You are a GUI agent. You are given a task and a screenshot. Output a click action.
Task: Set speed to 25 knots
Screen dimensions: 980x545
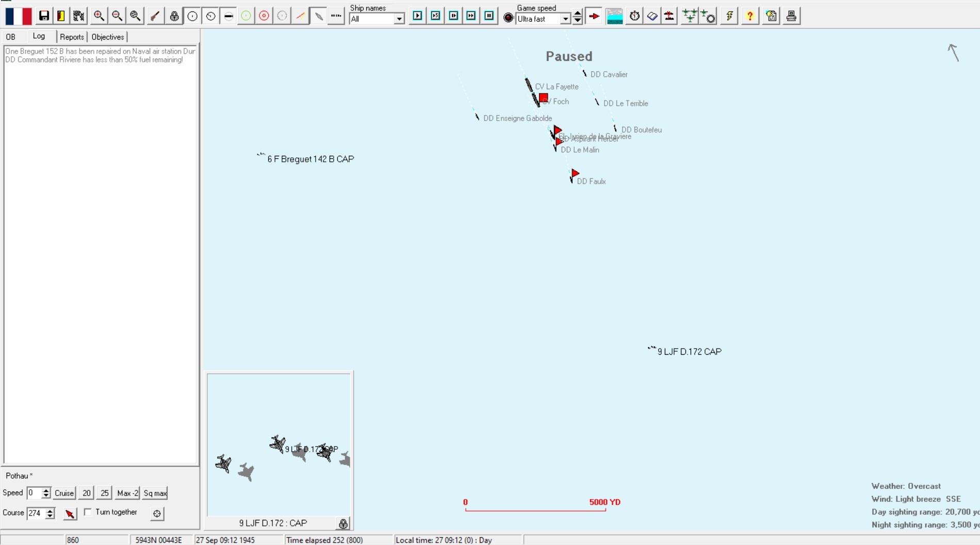pos(105,493)
